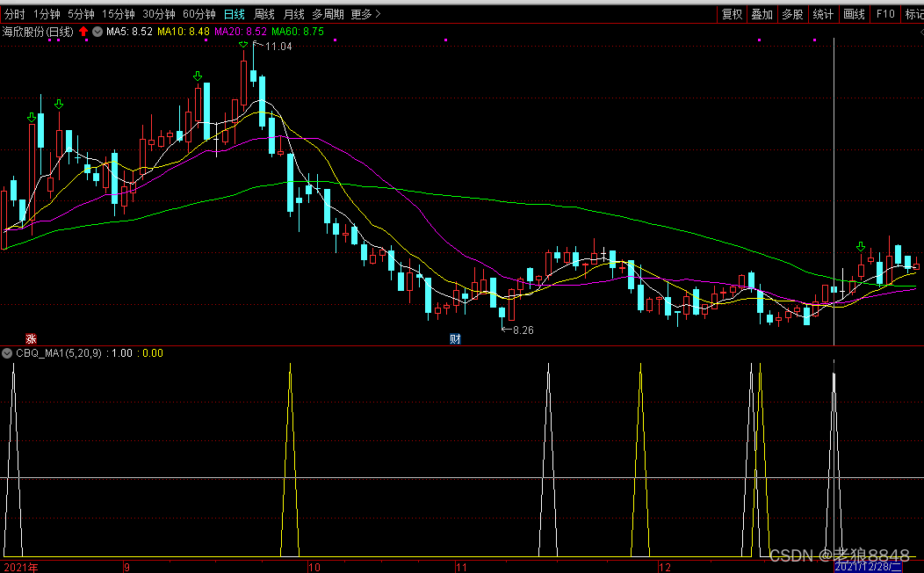Click the MA10: 8.48 label
The width and height of the screenshot is (924, 573).
pyautogui.click(x=184, y=32)
